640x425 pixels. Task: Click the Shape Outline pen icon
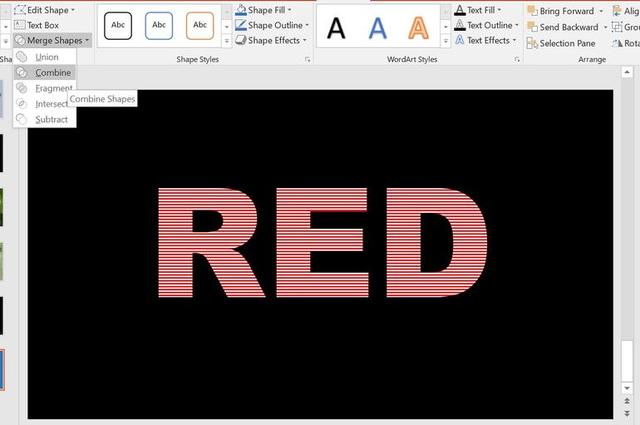[241, 25]
